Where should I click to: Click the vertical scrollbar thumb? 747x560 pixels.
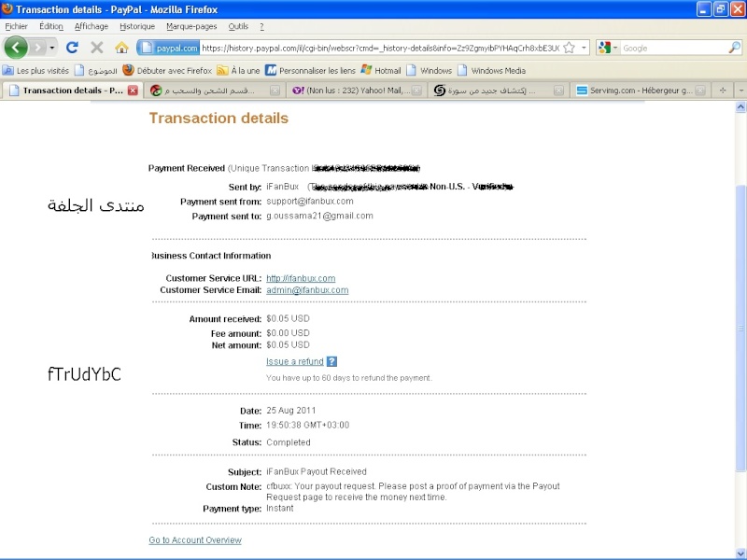(x=740, y=329)
